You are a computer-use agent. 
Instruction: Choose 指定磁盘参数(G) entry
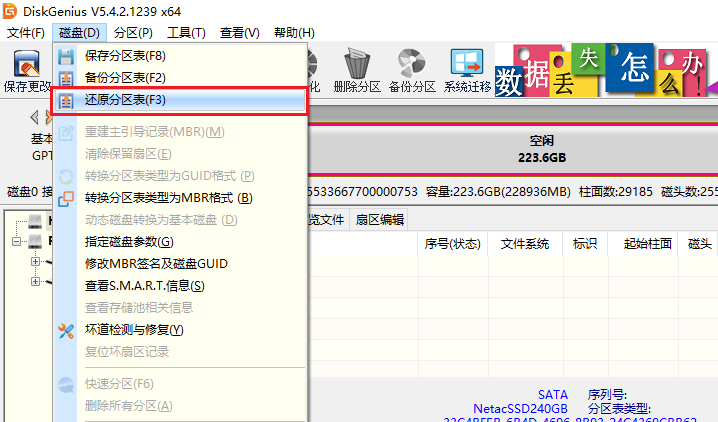(x=179, y=242)
